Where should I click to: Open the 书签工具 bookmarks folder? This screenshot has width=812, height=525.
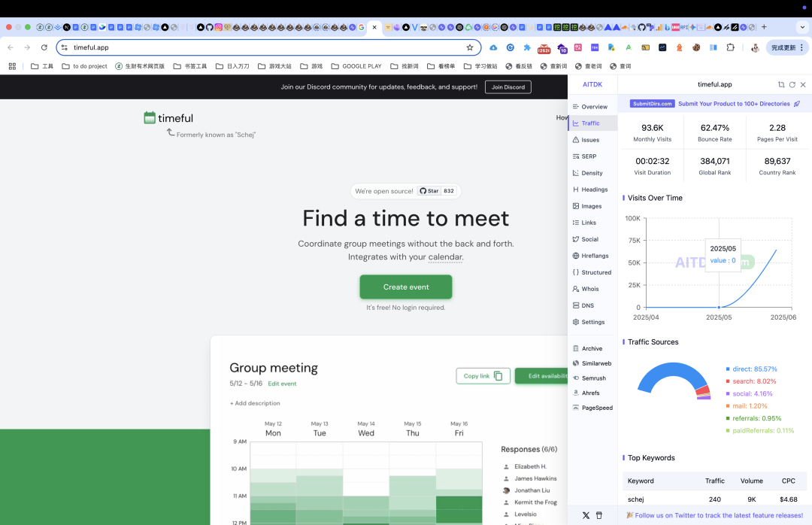click(x=190, y=66)
